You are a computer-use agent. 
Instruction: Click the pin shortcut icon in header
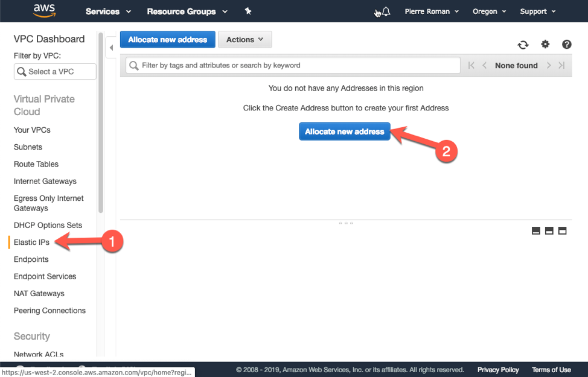[248, 11]
